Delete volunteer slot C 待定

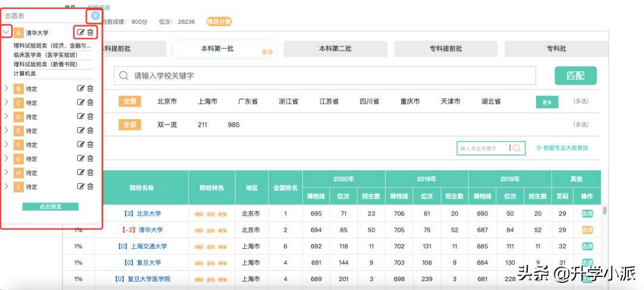[x=91, y=102]
